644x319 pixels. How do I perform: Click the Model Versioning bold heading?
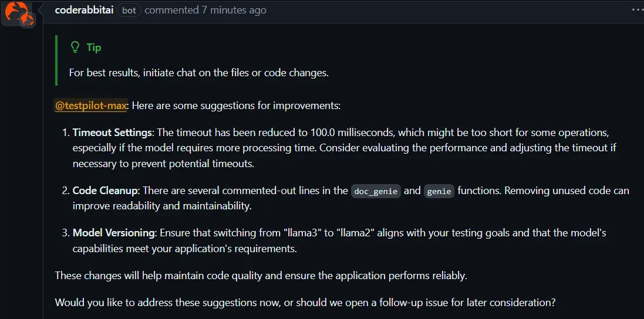pyautogui.click(x=113, y=233)
